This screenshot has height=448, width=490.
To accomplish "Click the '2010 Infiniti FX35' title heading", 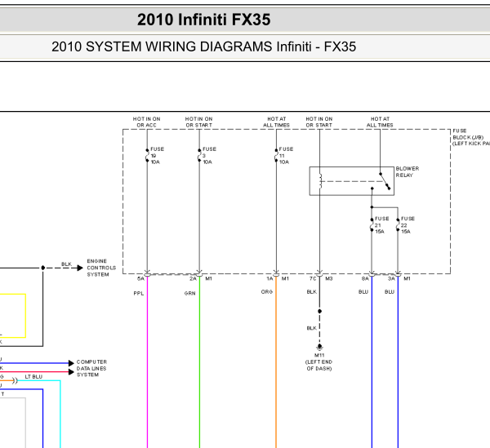I will coord(203,20).
